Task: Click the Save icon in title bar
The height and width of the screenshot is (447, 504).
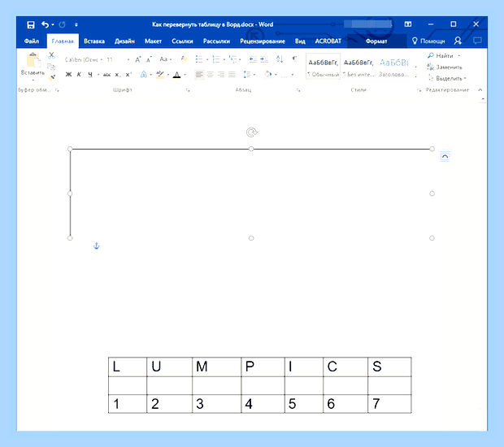Action: (31, 24)
